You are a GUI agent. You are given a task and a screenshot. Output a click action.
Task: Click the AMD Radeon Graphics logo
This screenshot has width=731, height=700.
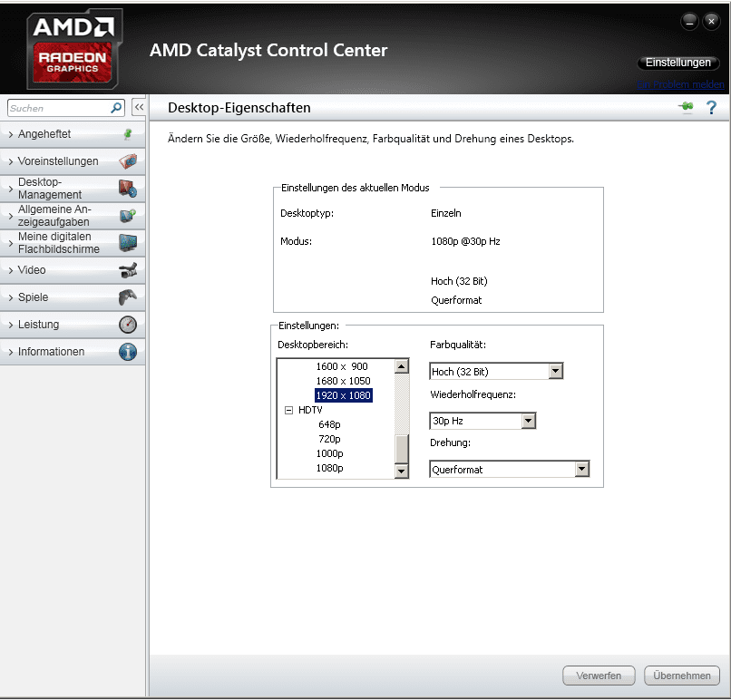pyautogui.click(x=73, y=51)
